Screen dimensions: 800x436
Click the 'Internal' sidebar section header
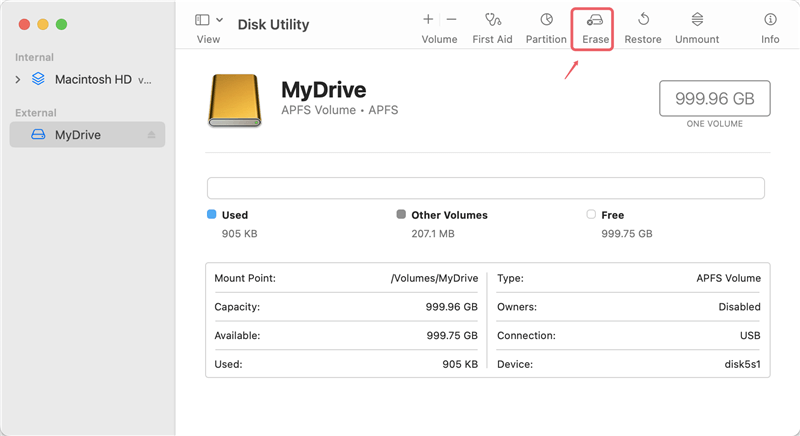(x=34, y=57)
